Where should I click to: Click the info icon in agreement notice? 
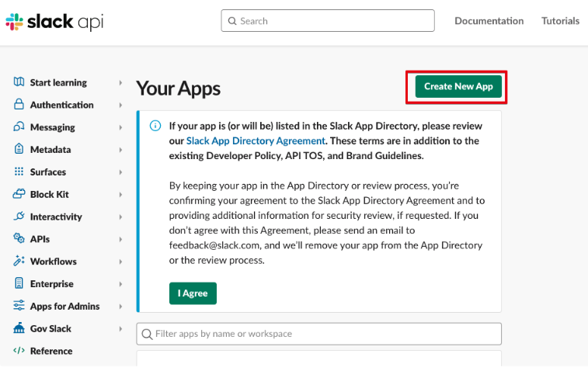(155, 126)
